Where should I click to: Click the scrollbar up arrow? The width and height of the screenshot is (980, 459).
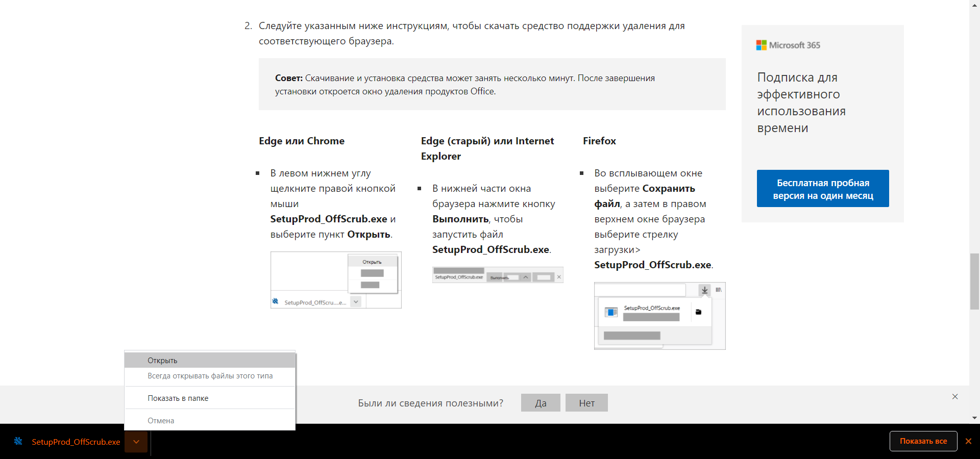click(x=974, y=4)
